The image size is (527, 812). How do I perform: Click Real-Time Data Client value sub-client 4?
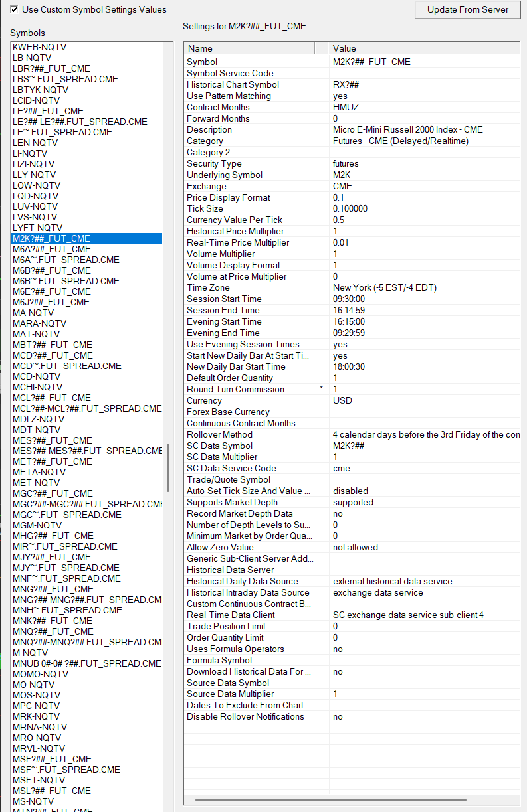tap(408, 615)
